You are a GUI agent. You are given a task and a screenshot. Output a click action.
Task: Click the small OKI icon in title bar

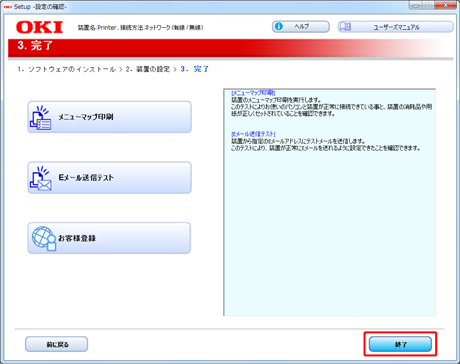point(8,6)
